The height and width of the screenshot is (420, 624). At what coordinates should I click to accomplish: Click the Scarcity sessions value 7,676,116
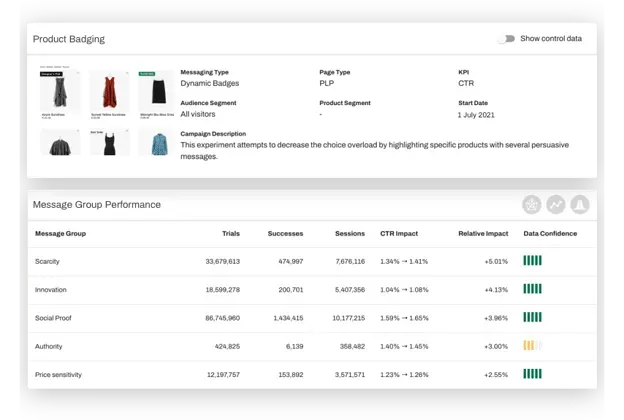coord(350,262)
